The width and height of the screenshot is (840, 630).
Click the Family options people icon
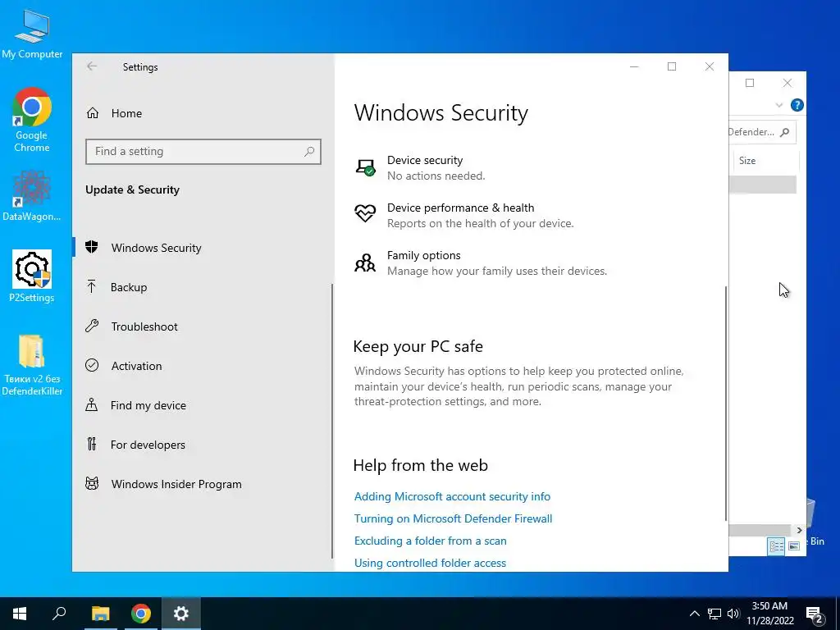(x=365, y=263)
